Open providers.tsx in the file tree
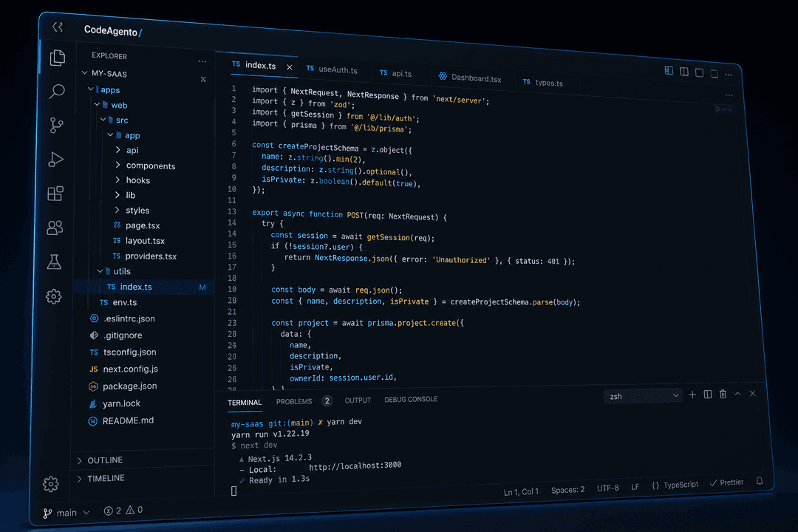798x532 pixels. click(151, 256)
